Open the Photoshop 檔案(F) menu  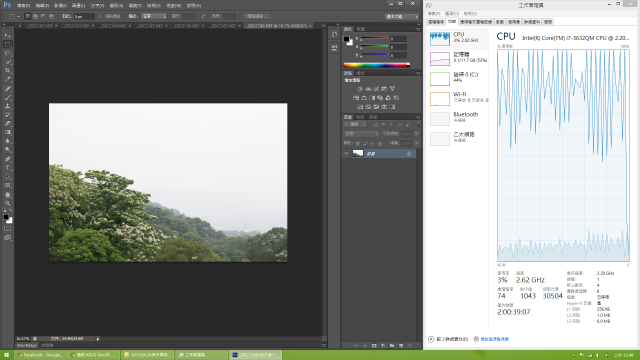click(23, 6)
